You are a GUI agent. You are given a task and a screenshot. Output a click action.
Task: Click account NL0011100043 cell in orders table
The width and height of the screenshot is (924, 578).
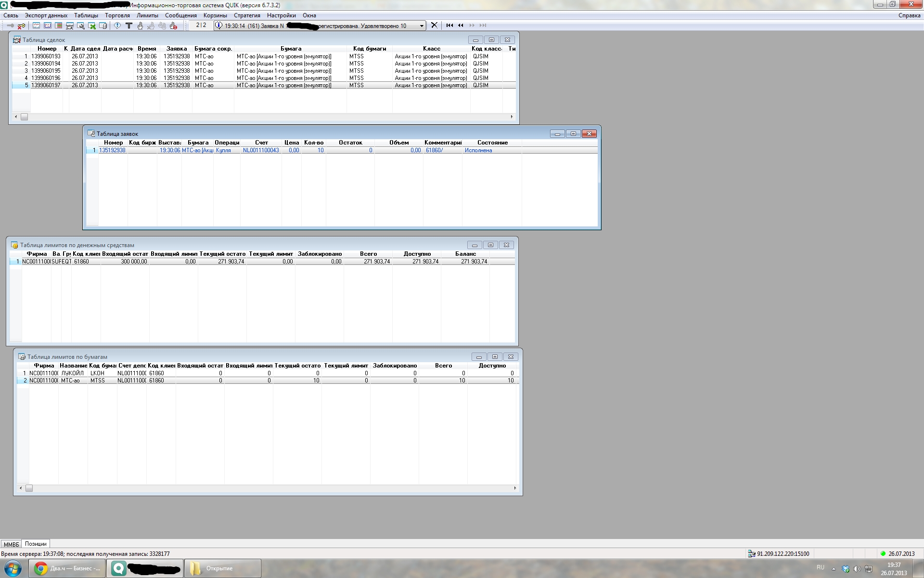[261, 150]
